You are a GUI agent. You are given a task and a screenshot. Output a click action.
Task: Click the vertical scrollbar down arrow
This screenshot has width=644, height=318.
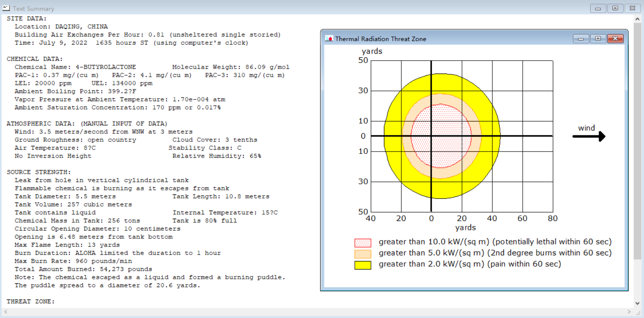click(638, 303)
